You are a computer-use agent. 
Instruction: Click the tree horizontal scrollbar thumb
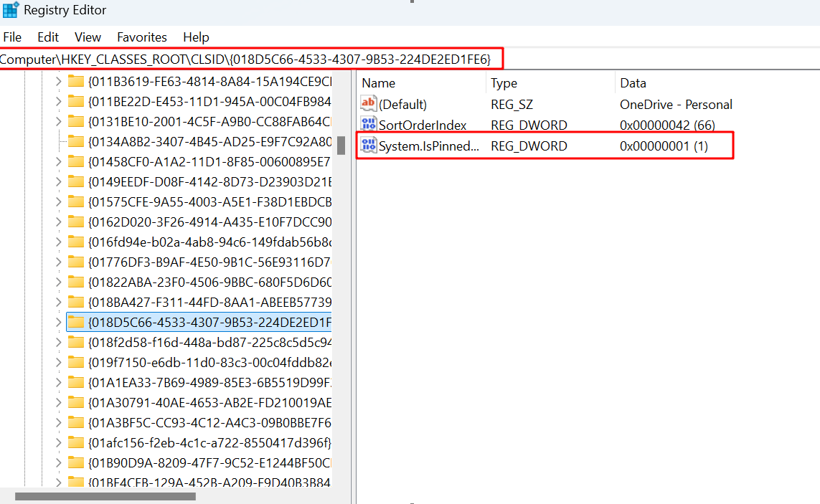(105, 496)
